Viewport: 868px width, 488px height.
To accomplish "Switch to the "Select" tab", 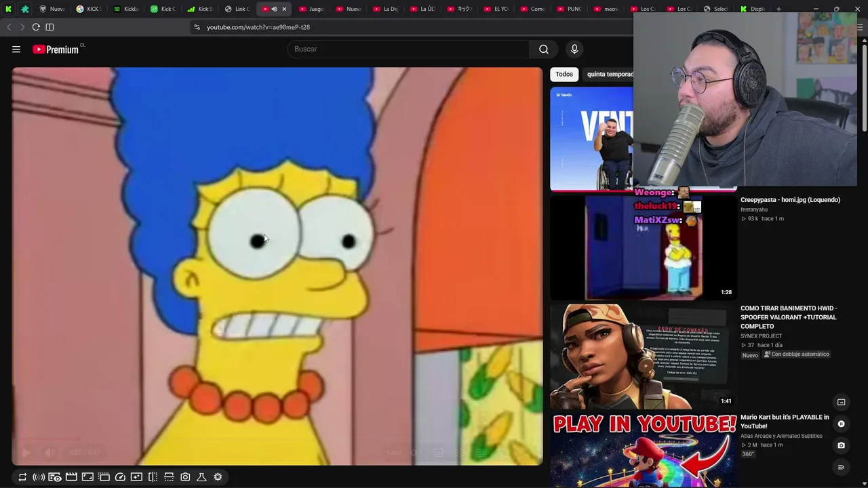I will [x=717, y=9].
